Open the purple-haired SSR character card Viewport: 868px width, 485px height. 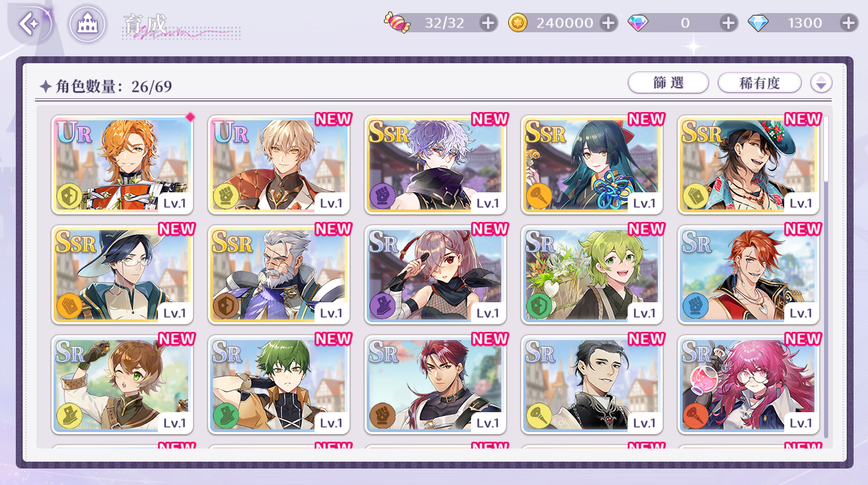(435, 165)
